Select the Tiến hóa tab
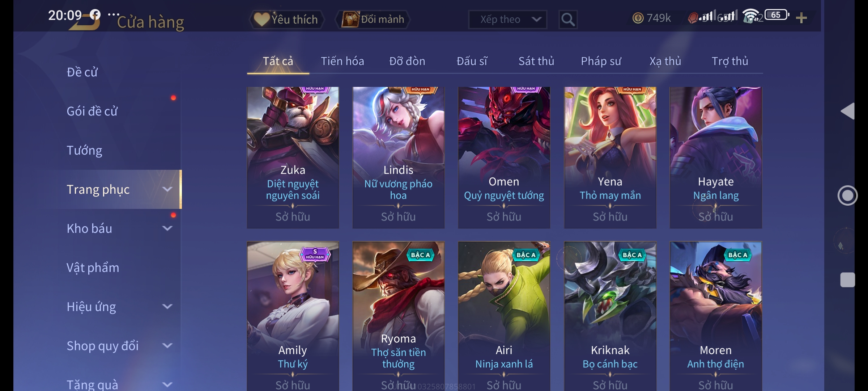This screenshot has height=391, width=868. click(342, 61)
